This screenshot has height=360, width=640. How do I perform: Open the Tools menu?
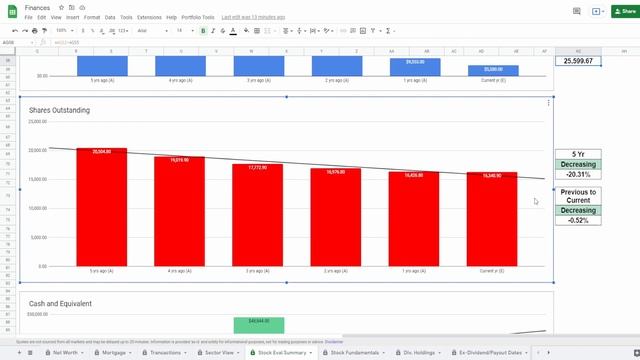126,18
